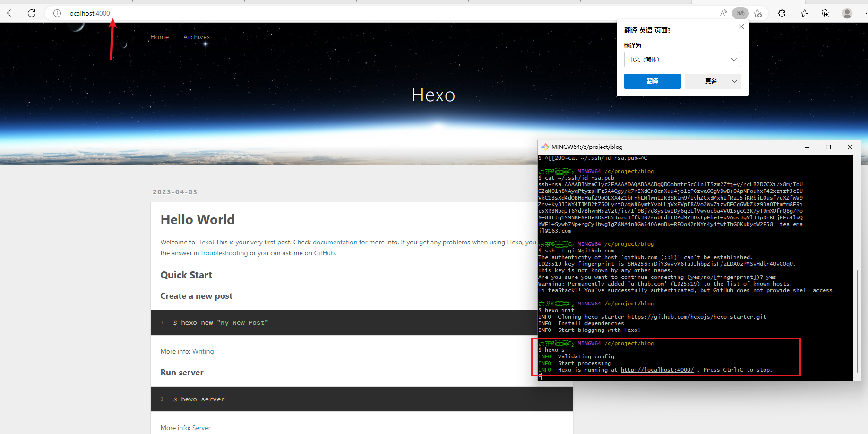Screen dimensions: 868x434
Task: Click the 'Run server' heading
Action: (182, 373)
